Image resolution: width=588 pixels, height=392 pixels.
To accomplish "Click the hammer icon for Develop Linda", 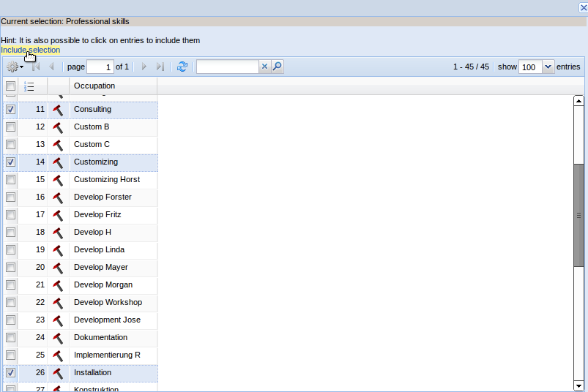I will coord(58,250).
